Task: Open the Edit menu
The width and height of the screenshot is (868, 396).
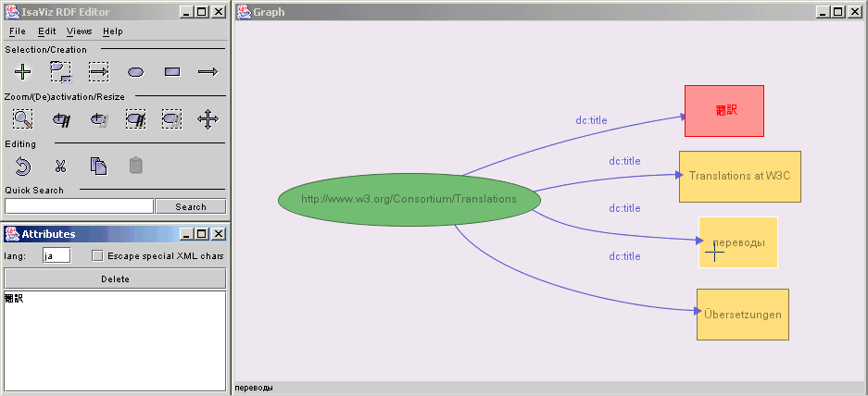Action: coord(46,31)
